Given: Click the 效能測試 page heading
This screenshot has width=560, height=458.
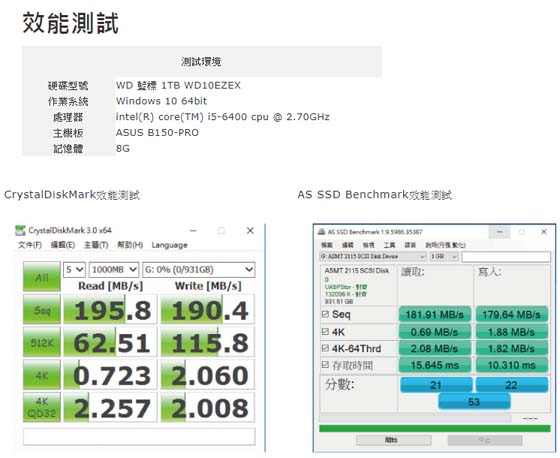Looking at the screenshot, I should pos(71,23).
